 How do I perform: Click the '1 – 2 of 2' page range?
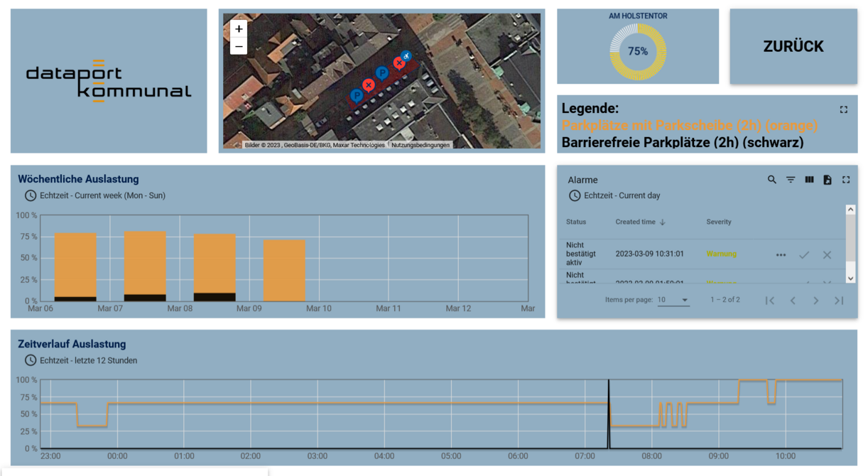click(x=725, y=300)
